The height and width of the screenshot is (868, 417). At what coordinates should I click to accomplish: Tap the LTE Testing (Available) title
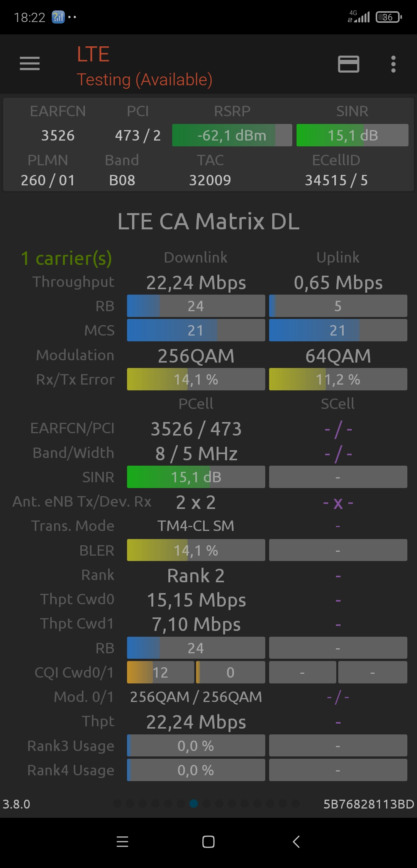pyautogui.click(x=144, y=66)
